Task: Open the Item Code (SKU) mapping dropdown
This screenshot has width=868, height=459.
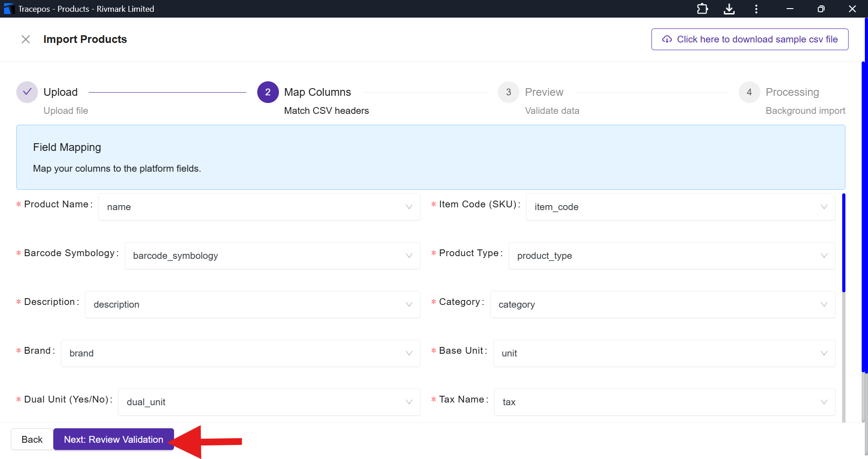Action: 681,207
